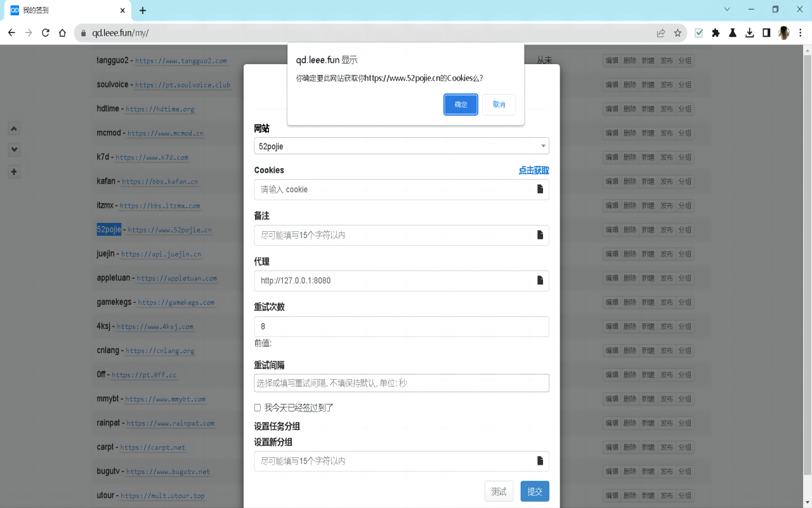Click the up-arrow button on the left sidebar
Screen dimensions: 812x508
click(15, 129)
